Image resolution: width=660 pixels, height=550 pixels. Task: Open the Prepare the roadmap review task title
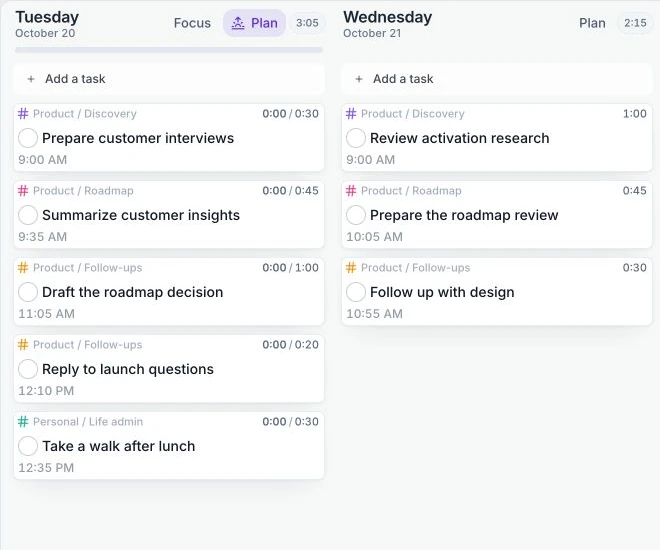[x=464, y=215]
